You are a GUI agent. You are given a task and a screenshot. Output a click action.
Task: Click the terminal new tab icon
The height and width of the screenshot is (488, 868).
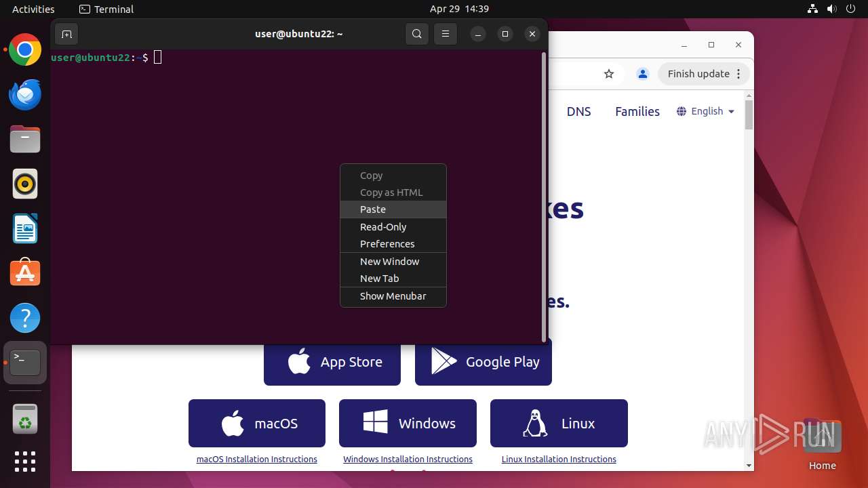pos(66,34)
